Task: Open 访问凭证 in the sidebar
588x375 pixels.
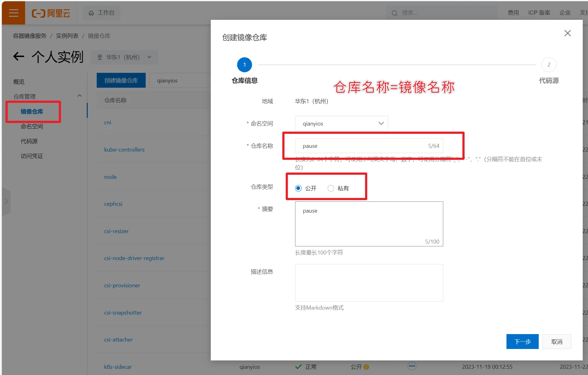Action: point(32,156)
